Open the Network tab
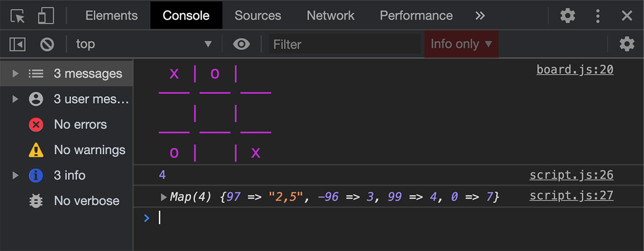Screen dimensions: 644x251 (x=330, y=15)
